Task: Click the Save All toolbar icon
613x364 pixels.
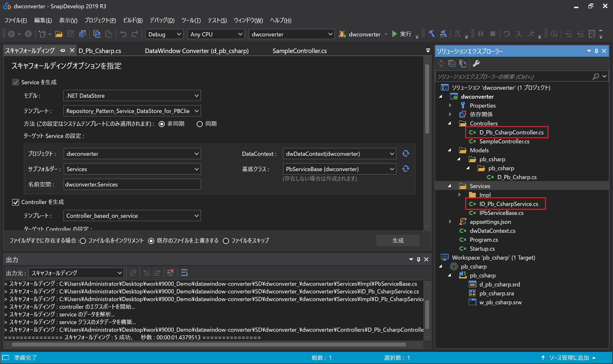Action: [82, 34]
